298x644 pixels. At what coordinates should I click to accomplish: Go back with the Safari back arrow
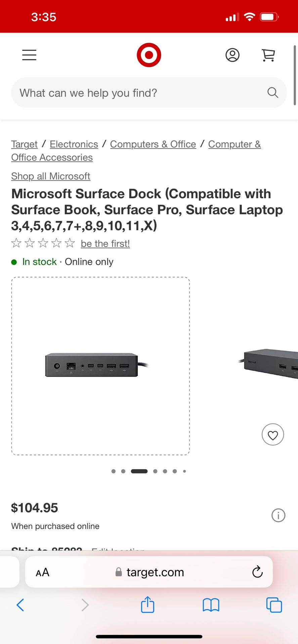[20, 605]
